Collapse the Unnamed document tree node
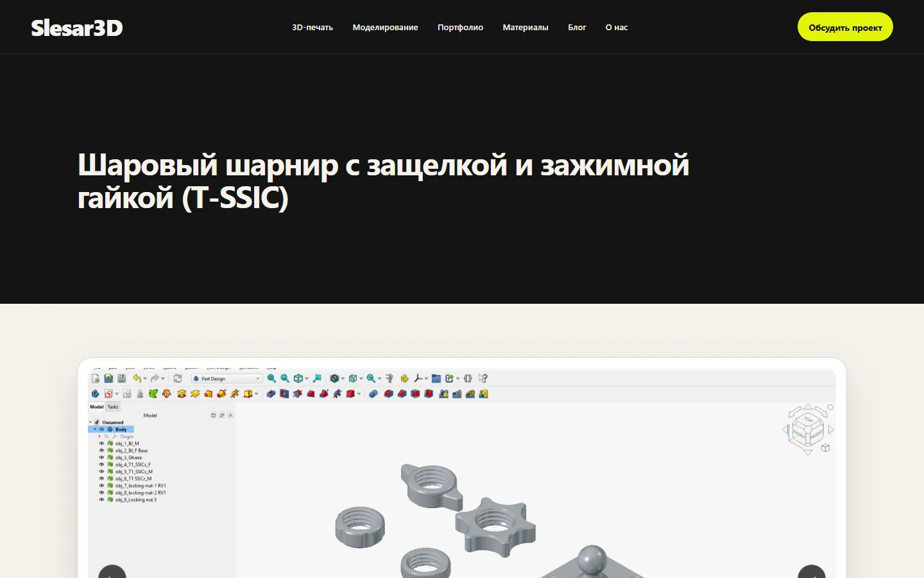The height and width of the screenshot is (578, 924). pos(90,422)
